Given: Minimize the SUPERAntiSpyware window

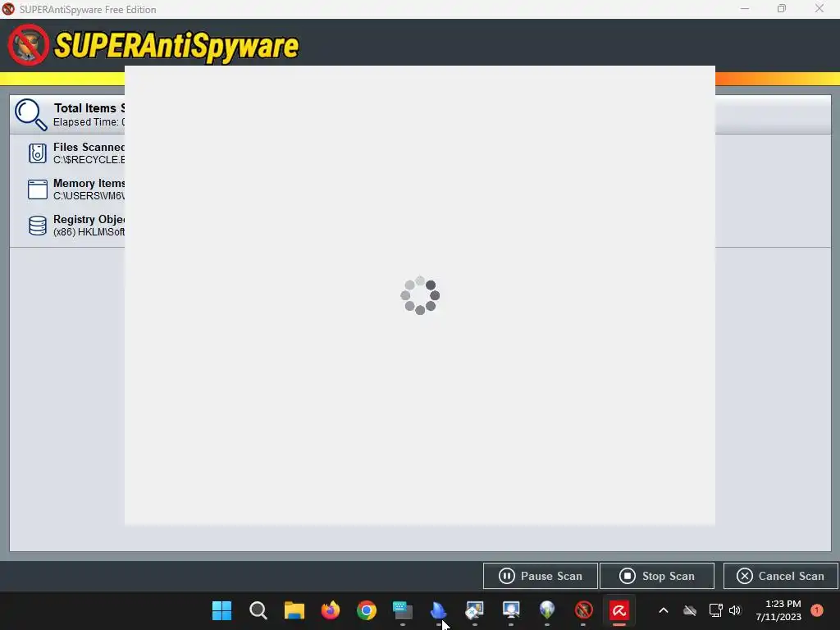Looking at the screenshot, I should pyautogui.click(x=745, y=8).
